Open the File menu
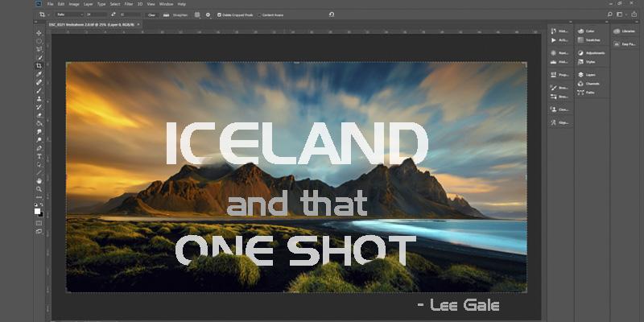Viewport: 644px width, 322px height. coord(51,4)
